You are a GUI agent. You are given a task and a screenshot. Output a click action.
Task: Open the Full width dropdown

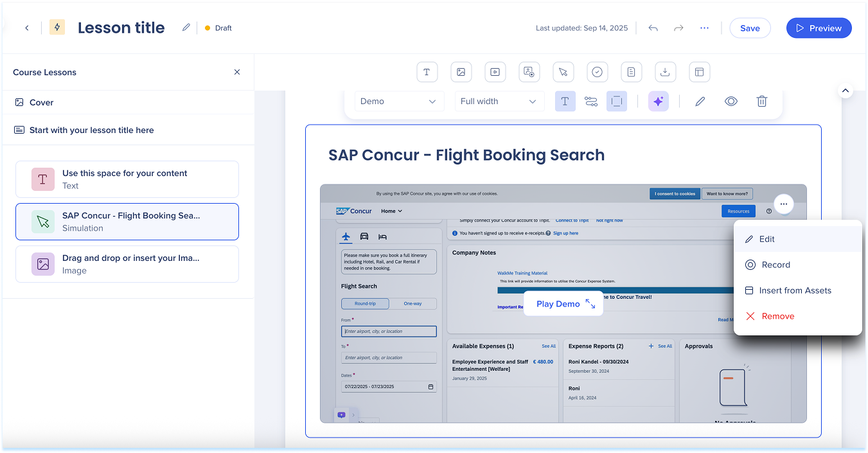pyautogui.click(x=499, y=102)
